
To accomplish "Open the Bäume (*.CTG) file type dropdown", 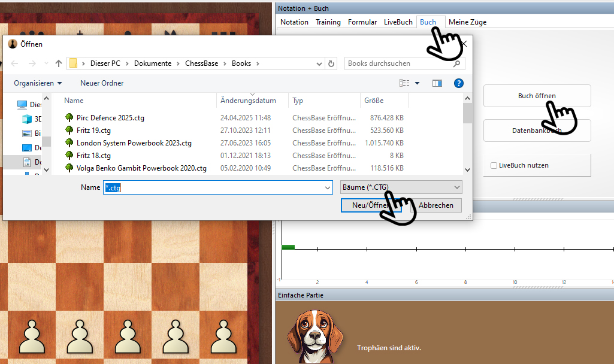I will (x=400, y=187).
